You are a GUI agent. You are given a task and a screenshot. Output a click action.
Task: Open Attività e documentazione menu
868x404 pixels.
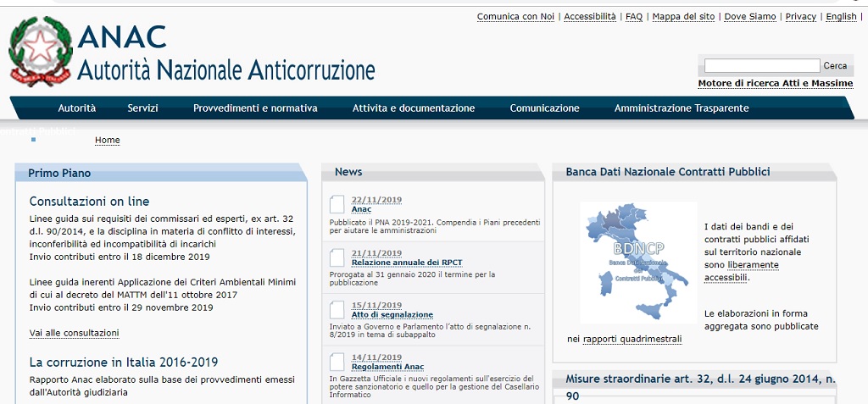[414, 108]
